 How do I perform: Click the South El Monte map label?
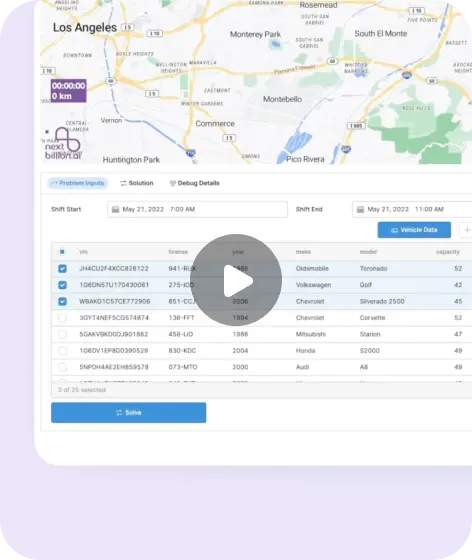click(381, 34)
